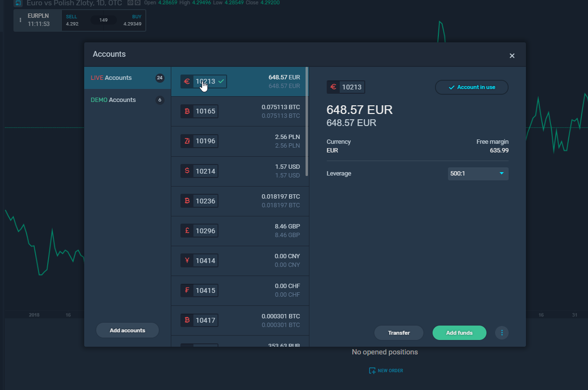Viewport: 588px width, 390px height.
Task: Click the Transfer button
Action: click(399, 333)
